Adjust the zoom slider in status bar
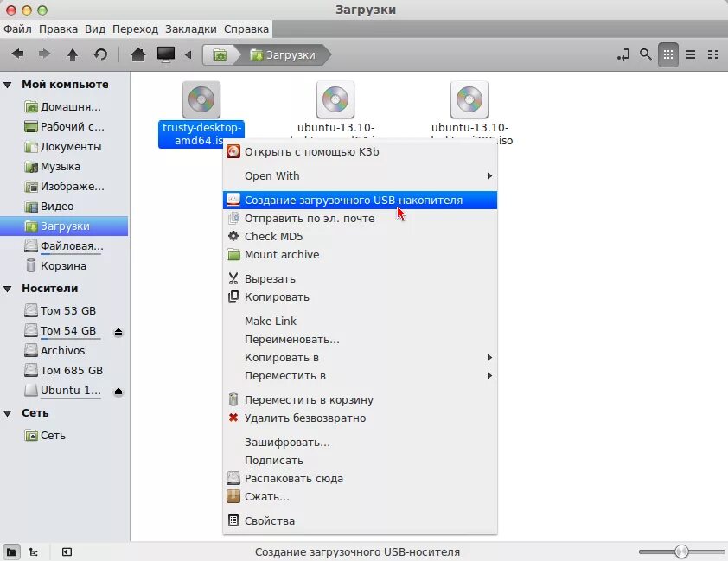The width and height of the screenshot is (728, 561). (681, 551)
